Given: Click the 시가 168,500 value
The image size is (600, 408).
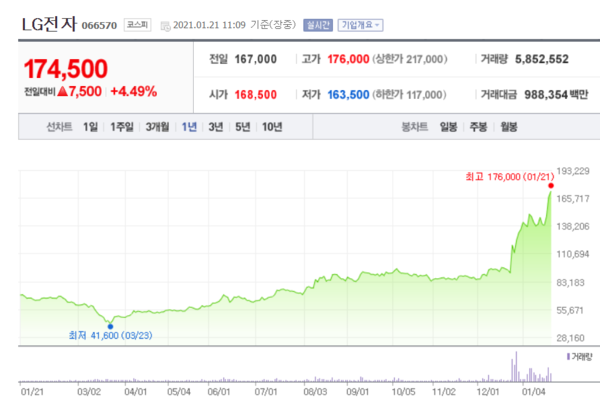Looking at the screenshot, I should (256, 95).
